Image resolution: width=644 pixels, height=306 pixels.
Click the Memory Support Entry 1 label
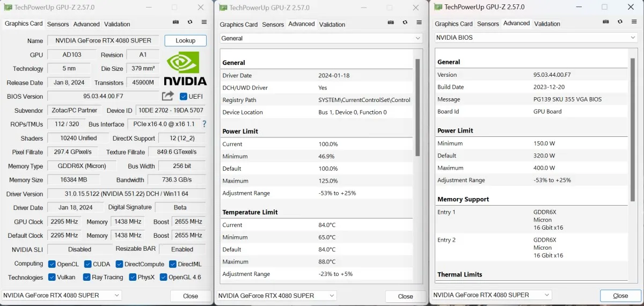click(x=447, y=212)
